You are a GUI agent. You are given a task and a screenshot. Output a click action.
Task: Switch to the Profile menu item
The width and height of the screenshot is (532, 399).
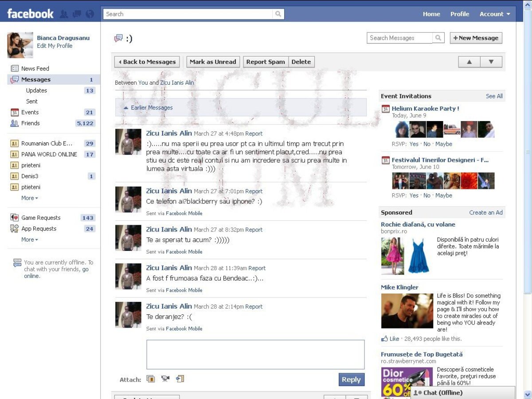pyautogui.click(x=460, y=14)
